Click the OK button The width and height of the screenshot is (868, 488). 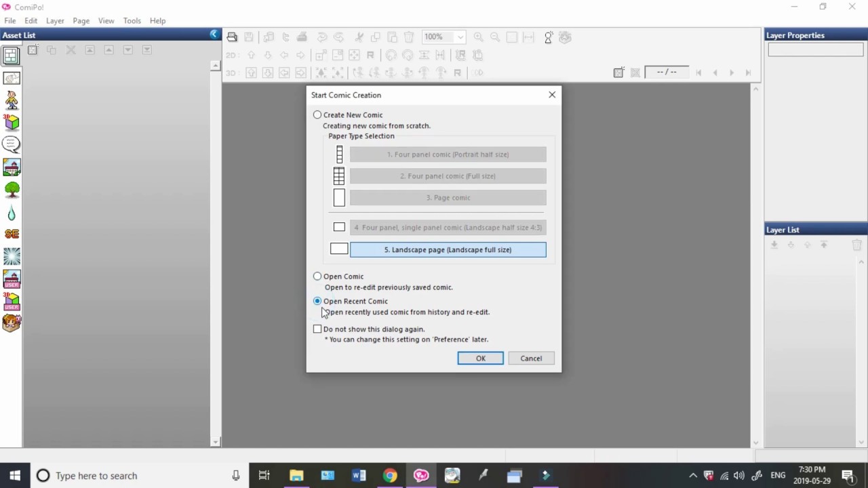[481, 359]
